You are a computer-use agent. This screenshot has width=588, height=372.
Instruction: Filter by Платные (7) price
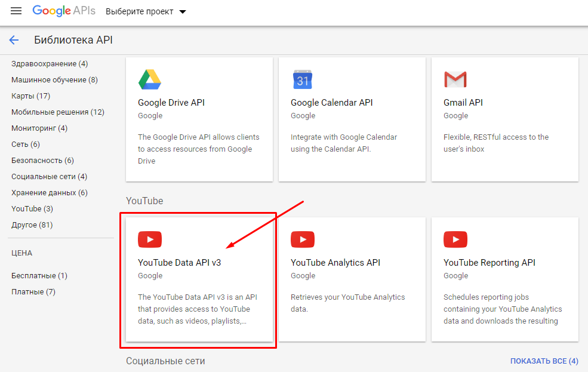pos(33,292)
